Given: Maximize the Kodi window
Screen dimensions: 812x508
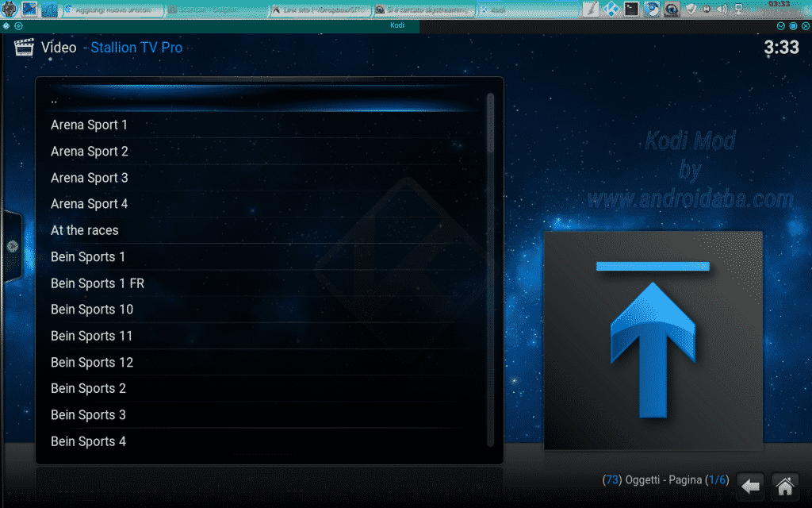Looking at the screenshot, I should [x=793, y=25].
